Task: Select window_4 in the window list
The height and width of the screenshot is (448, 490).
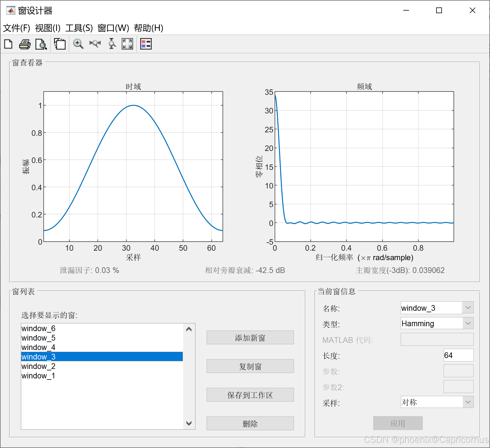Action: tap(102, 347)
